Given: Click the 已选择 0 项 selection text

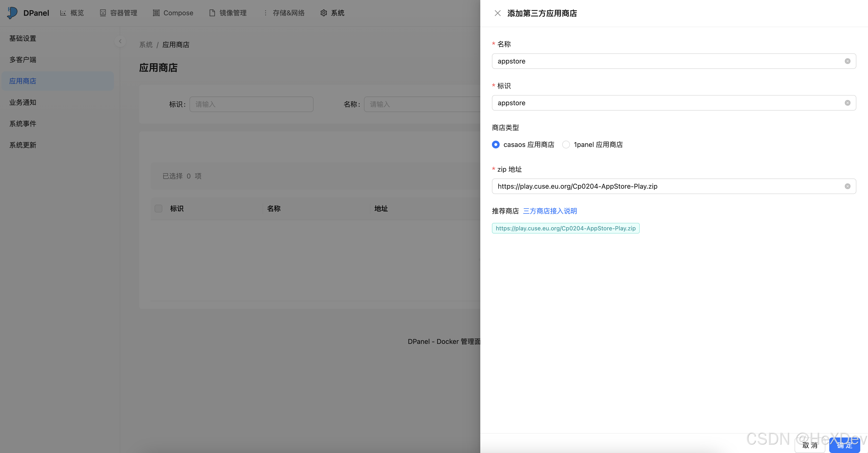Looking at the screenshot, I should pyautogui.click(x=182, y=176).
